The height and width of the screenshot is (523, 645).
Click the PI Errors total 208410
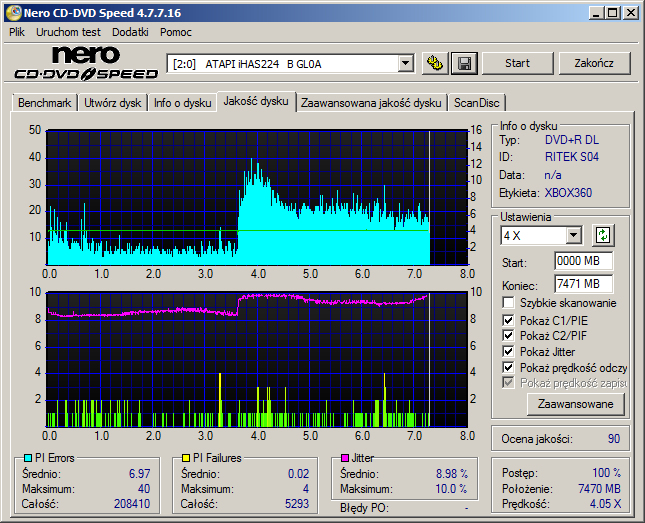[132, 504]
